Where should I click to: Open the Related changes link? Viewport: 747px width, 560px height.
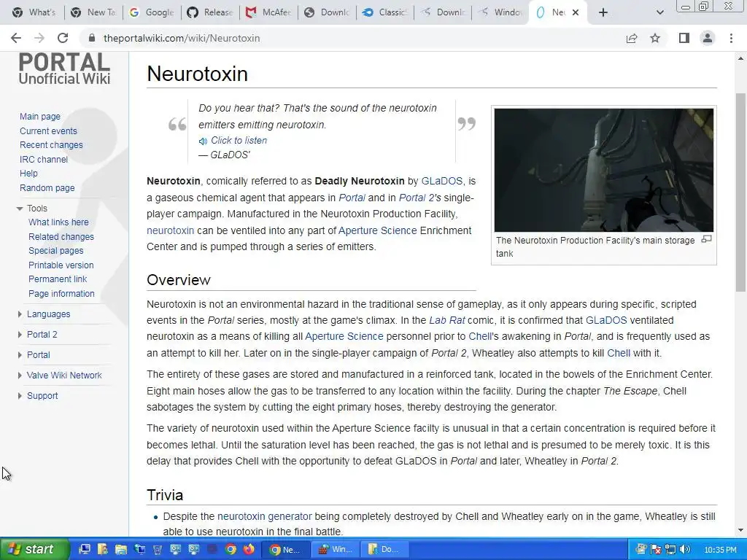click(61, 237)
